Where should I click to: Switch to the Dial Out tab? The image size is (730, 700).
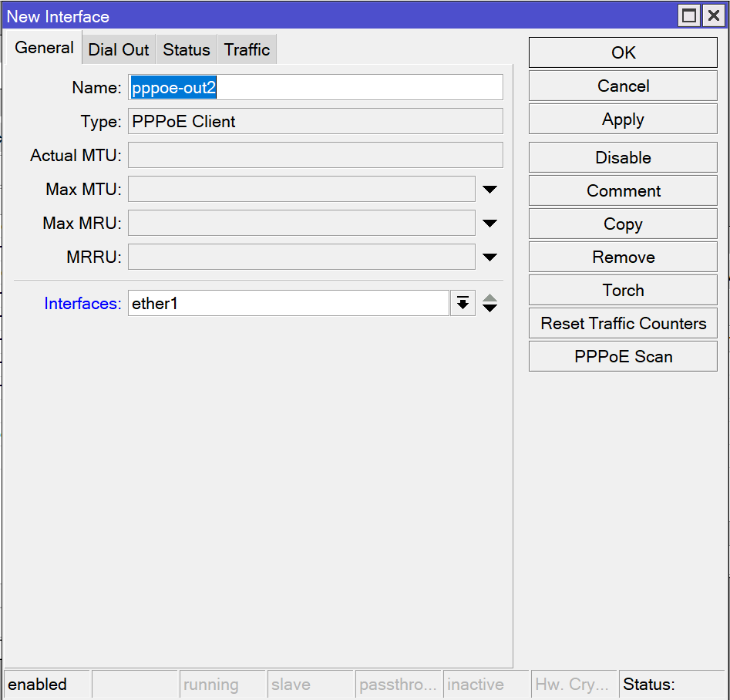119,50
